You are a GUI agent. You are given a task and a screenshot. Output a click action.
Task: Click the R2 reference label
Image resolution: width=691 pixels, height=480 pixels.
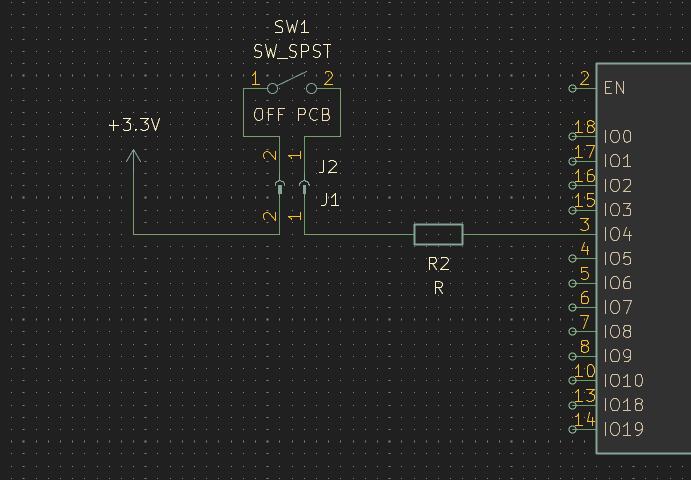coord(438,264)
